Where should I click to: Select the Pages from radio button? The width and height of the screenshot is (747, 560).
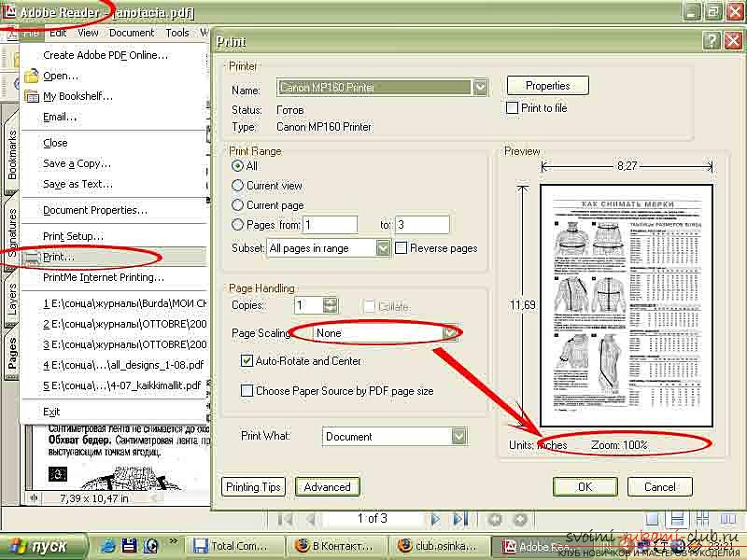click(237, 225)
